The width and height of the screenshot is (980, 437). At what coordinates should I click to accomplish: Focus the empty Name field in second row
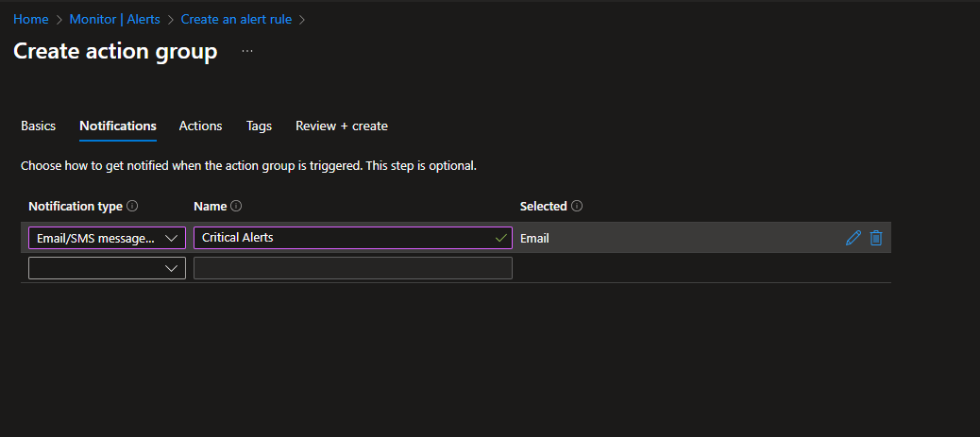click(x=352, y=268)
